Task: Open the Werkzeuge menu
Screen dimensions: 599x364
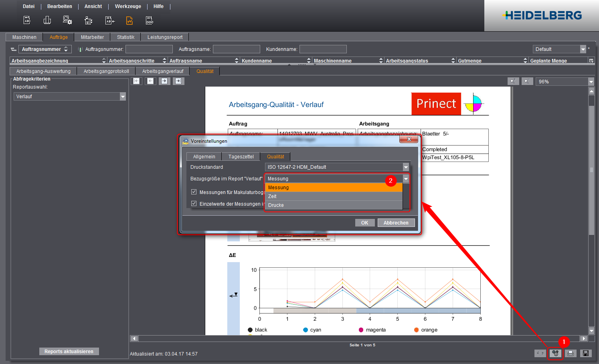Action: point(128,6)
